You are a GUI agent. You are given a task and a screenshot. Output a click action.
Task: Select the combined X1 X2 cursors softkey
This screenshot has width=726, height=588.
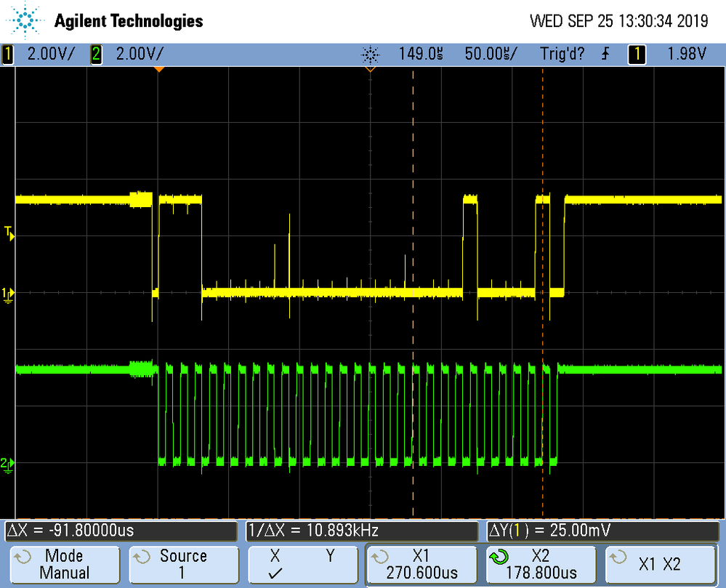(660, 565)
